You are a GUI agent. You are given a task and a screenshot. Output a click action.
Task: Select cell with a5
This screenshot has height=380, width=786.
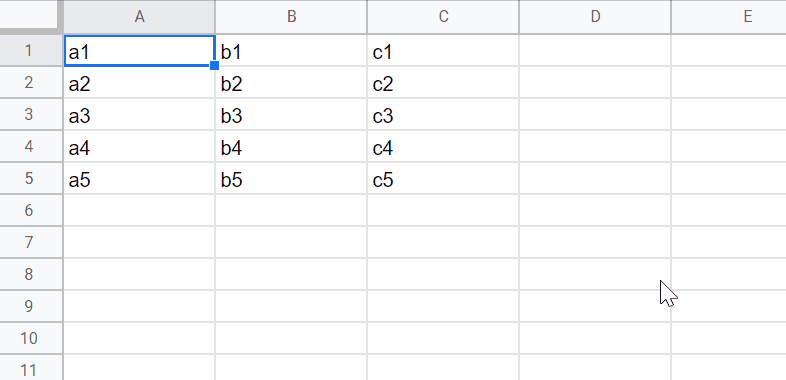(x=139, y=178)
